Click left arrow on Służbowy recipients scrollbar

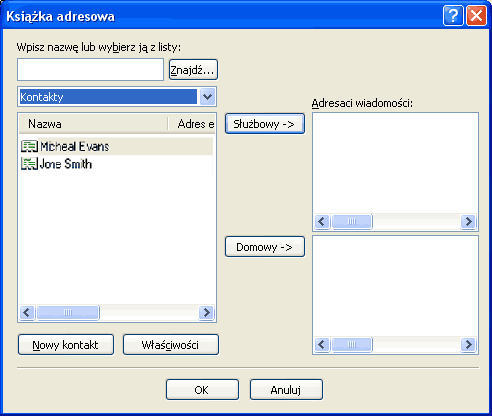tap(322, 221)
